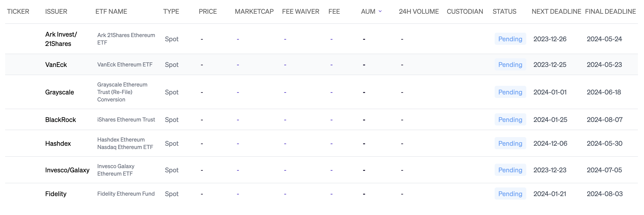Click Spot type in the Fidelity row
Screen dimensions: 644x215
point(171,194)
